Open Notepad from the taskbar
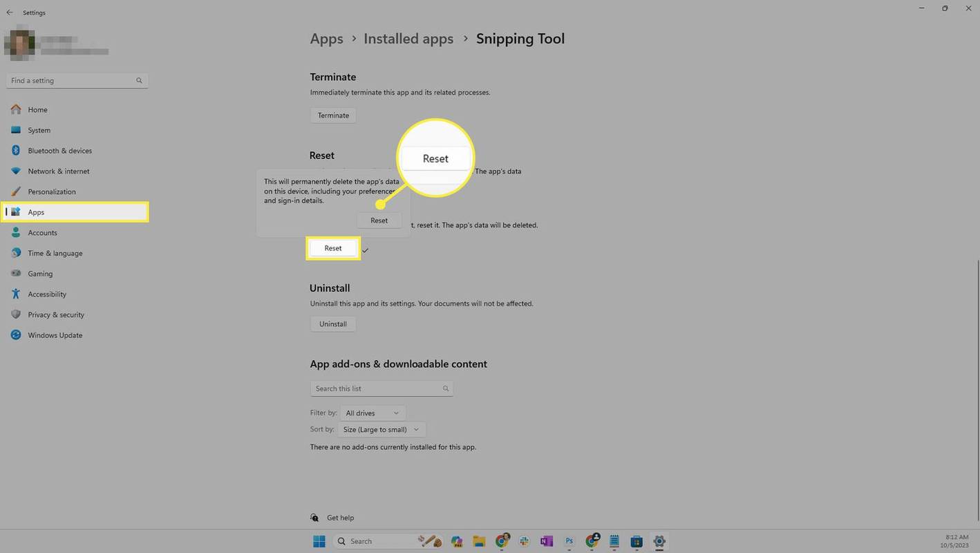The height and width of the screenshot is (553, 980). pos(614,541)
